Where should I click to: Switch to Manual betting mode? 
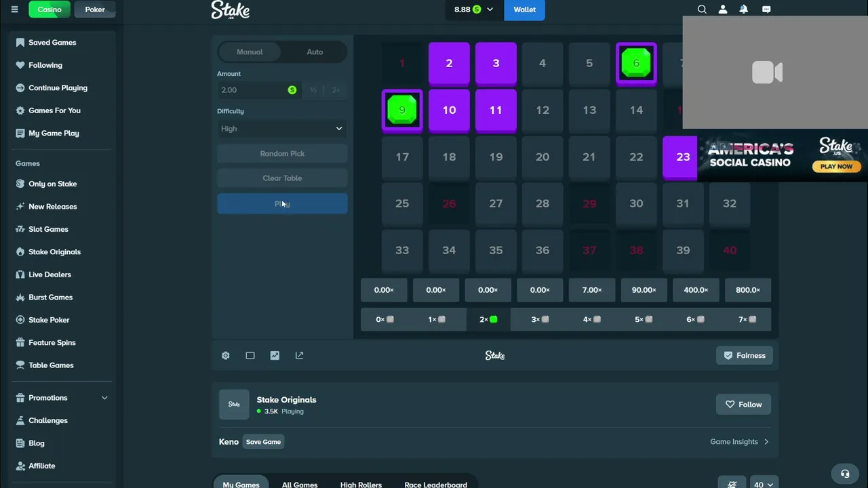click(x=250, y=52)
